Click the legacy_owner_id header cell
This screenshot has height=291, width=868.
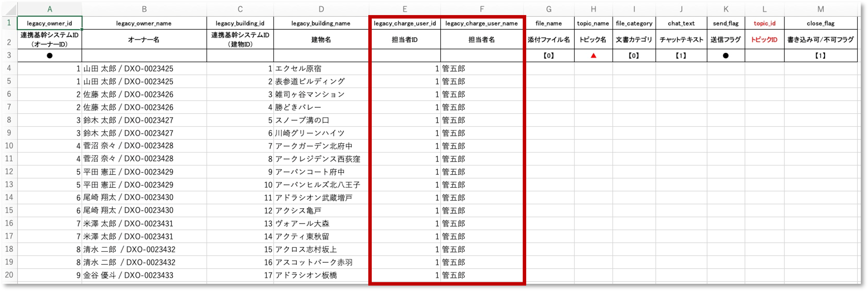coord(49,23)
